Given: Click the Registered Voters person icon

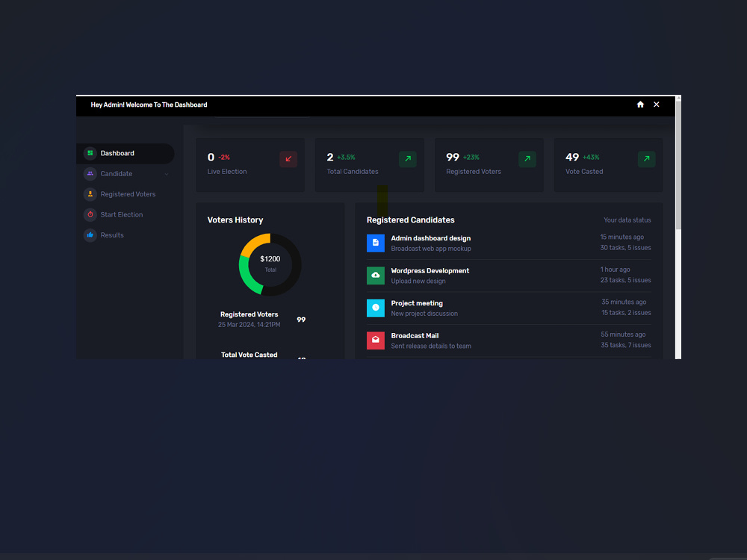Looking at the screenshot, I should coord(90,194).
